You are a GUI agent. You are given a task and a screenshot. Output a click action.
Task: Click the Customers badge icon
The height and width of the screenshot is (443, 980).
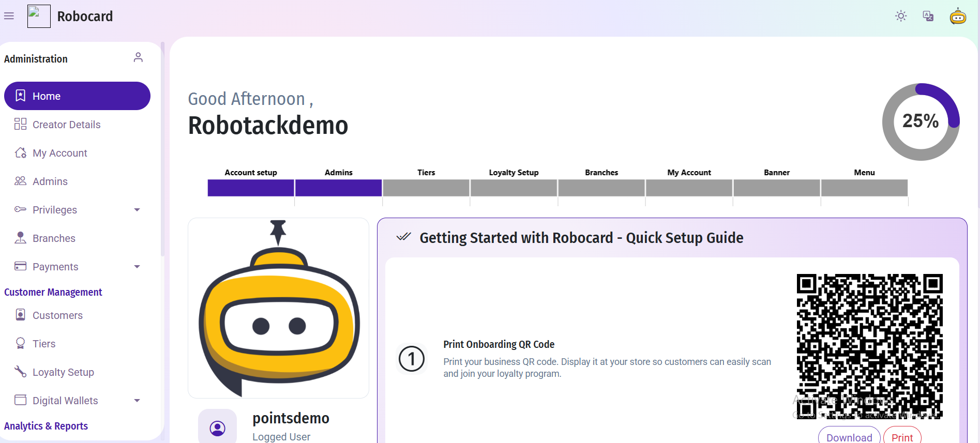(21, 315)
